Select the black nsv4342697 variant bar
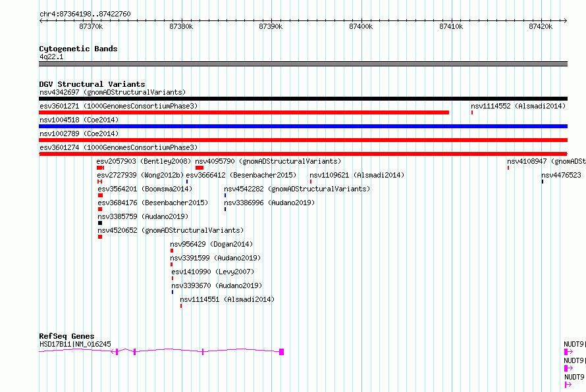Viewport: 586px width, 392px height. click(303, 99)
